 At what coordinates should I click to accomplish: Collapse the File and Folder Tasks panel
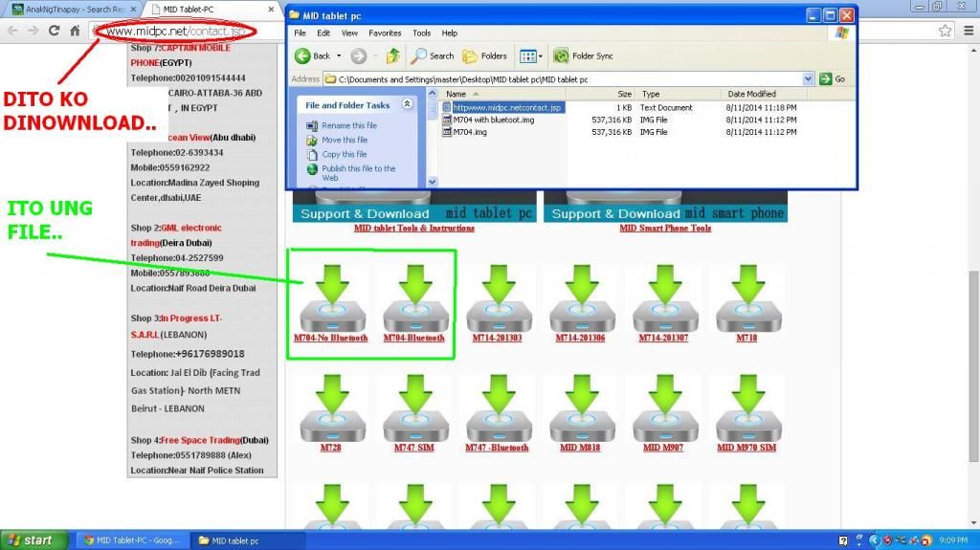pos(407,104)
